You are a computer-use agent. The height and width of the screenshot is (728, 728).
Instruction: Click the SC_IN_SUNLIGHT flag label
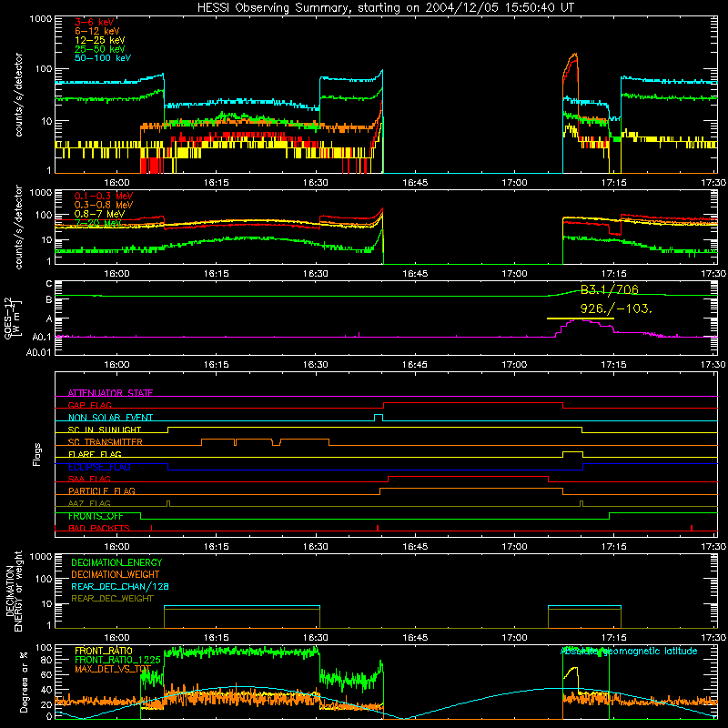[105, 430]
